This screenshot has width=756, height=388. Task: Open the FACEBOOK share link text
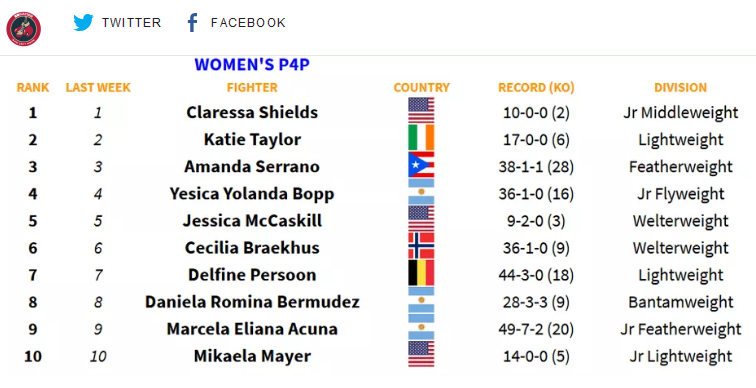(x=248, y=23)
